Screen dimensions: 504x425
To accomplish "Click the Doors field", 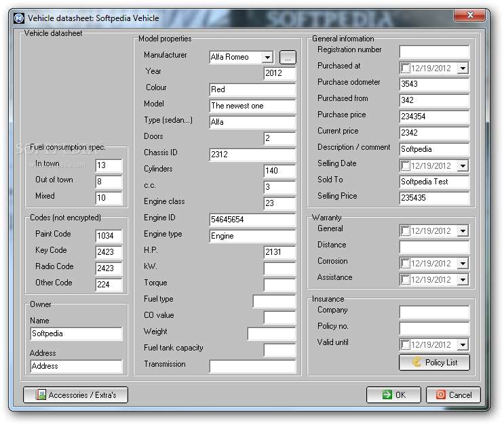I will pos(279,138).
